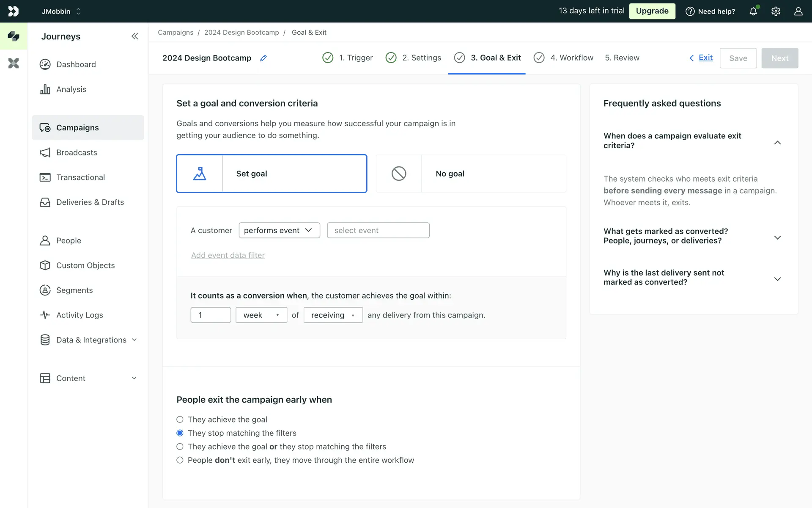The height and width of the screenshot is (508, 812).
Task: Go to the 1. Trigger step tab
Action: tap(355, 58)
